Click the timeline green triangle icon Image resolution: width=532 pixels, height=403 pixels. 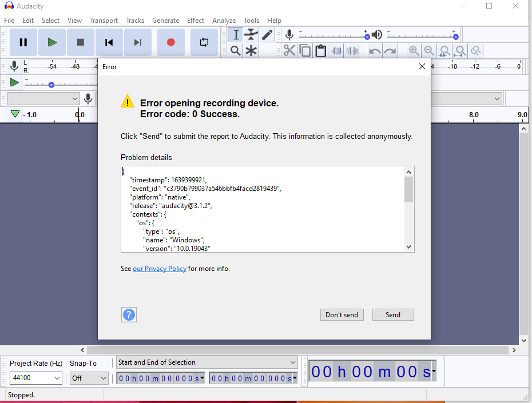15,114
